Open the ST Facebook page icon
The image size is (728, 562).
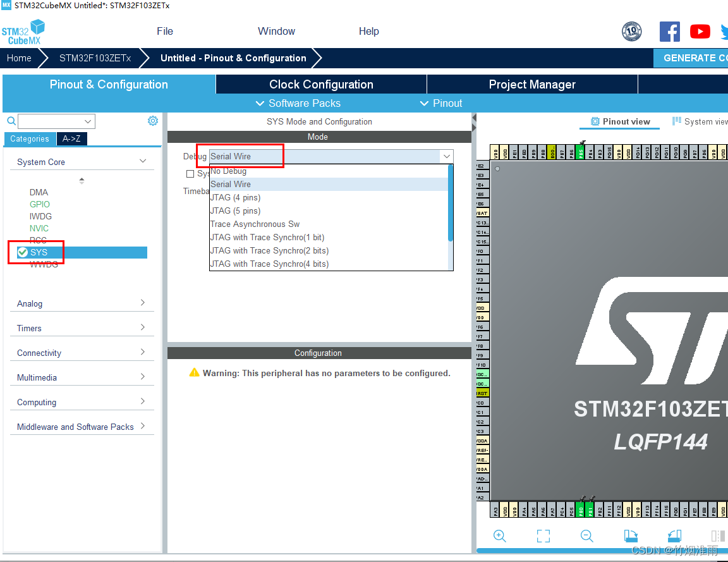pos(669,32)
